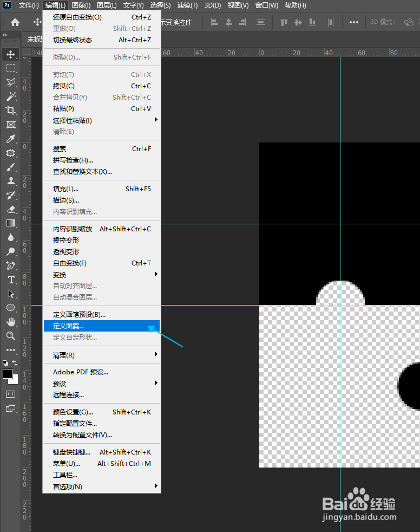Image resolution: width=420 pixels, height=532 pixels.
Task: Click the 3D mode orbit icon
Action: 409,22
